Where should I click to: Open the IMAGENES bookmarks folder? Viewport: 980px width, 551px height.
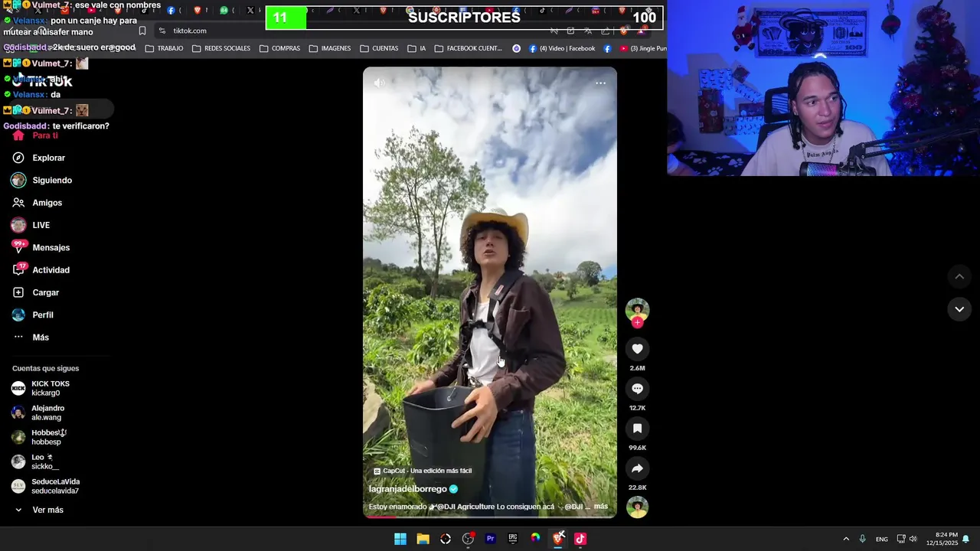(x=330, y=48)
